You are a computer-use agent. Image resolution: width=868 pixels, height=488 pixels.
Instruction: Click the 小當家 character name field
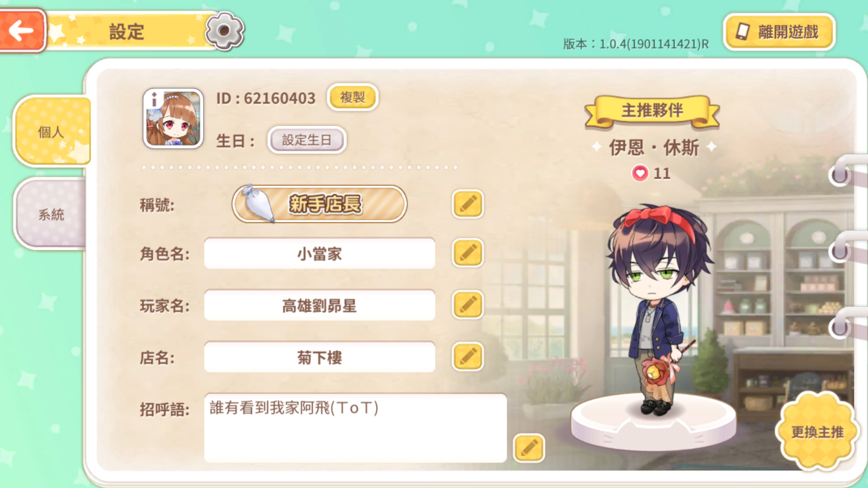[320, 253]
